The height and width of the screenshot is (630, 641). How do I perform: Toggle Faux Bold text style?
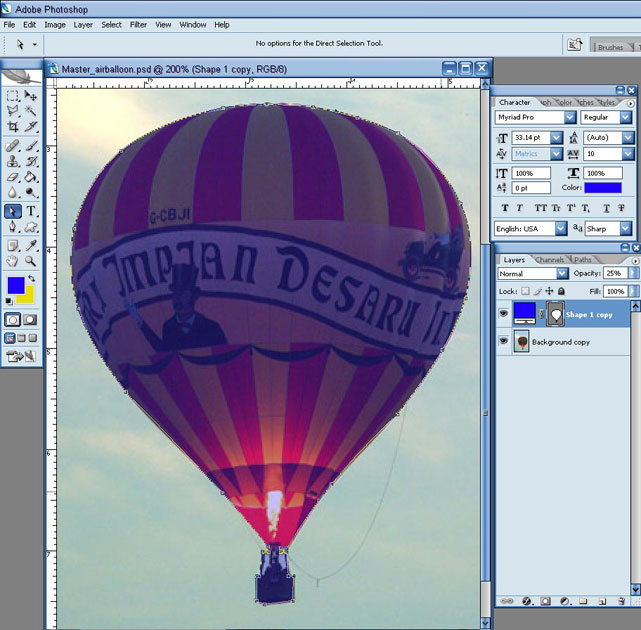coord(505,208)
